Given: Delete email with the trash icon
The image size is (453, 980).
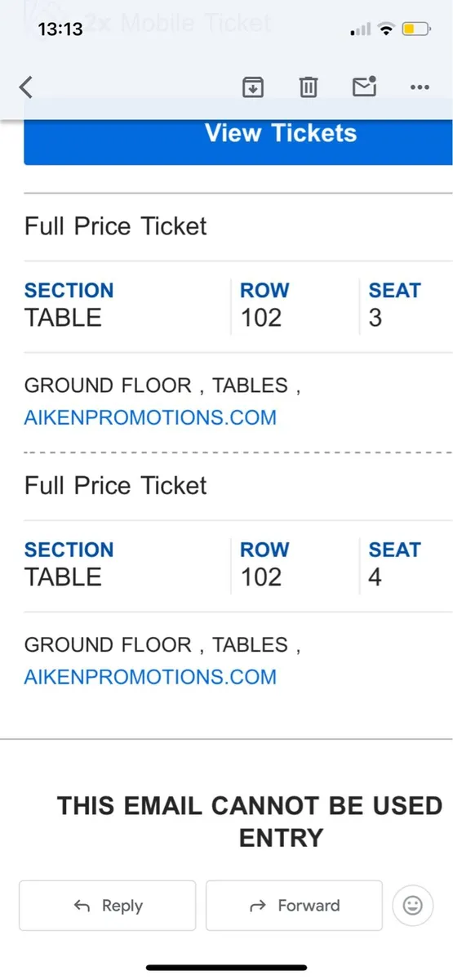Looking at the screenshot, I should point(308,87).
